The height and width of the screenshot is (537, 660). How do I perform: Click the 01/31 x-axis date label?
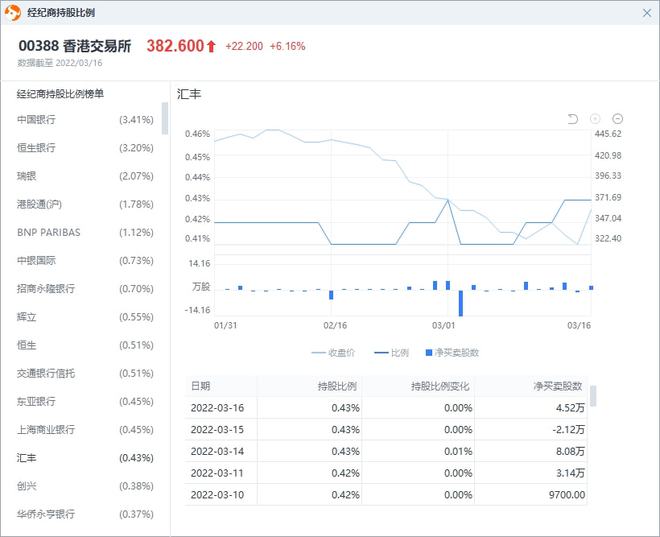226,325
